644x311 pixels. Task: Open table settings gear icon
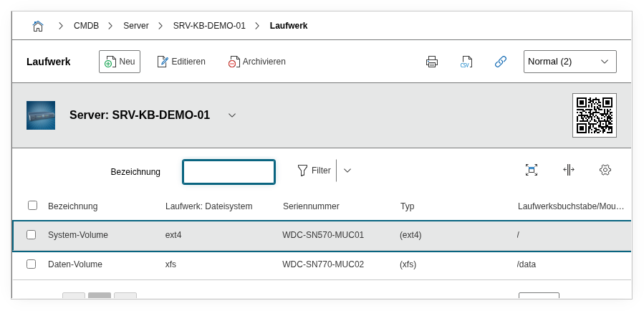(605, 170)
